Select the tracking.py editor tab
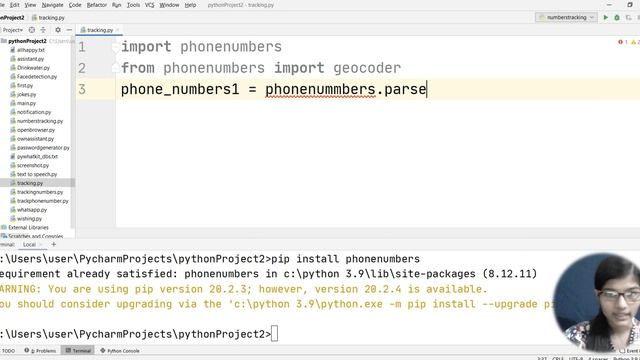The image size is (640, 360). (x=100, y=30)
